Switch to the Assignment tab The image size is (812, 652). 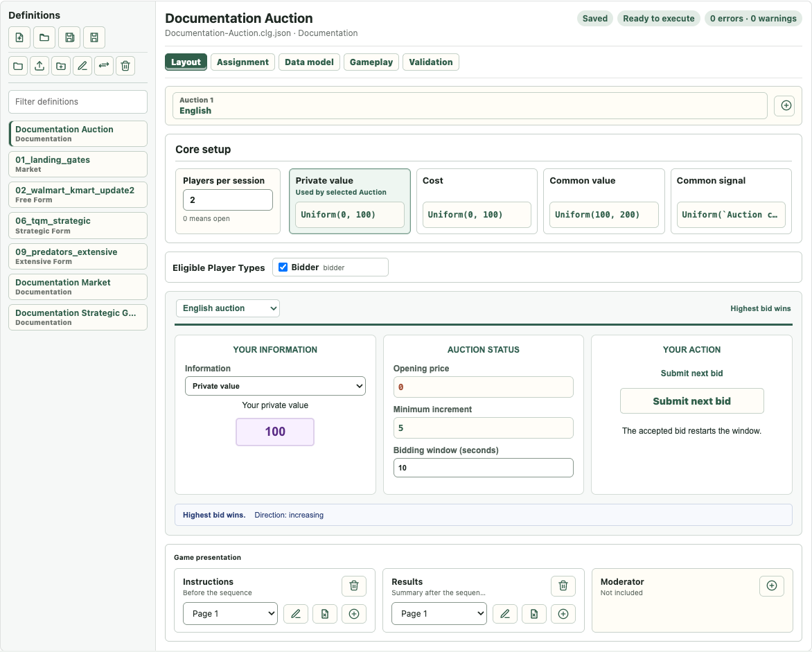243,62
